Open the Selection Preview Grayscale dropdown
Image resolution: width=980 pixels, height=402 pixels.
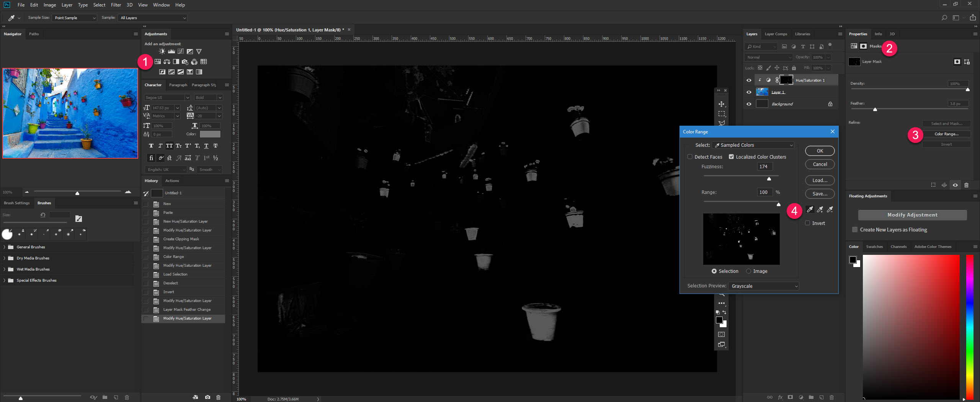click(x=763, y=286)
